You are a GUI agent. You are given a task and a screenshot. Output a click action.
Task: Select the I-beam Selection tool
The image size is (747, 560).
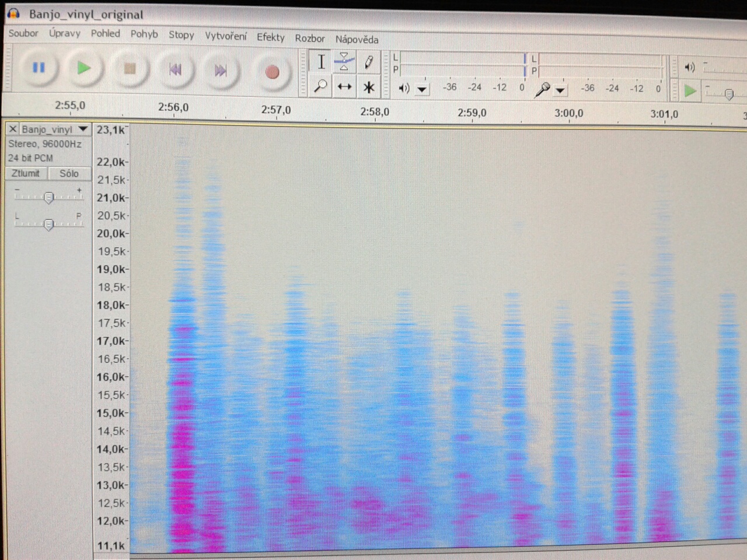click(x=321, y=61)
